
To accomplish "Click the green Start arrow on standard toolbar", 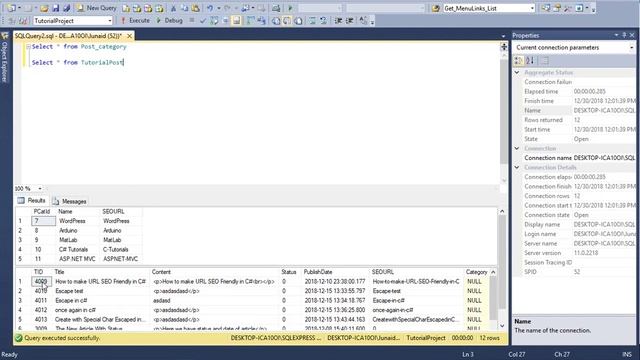I will (290, 8).
